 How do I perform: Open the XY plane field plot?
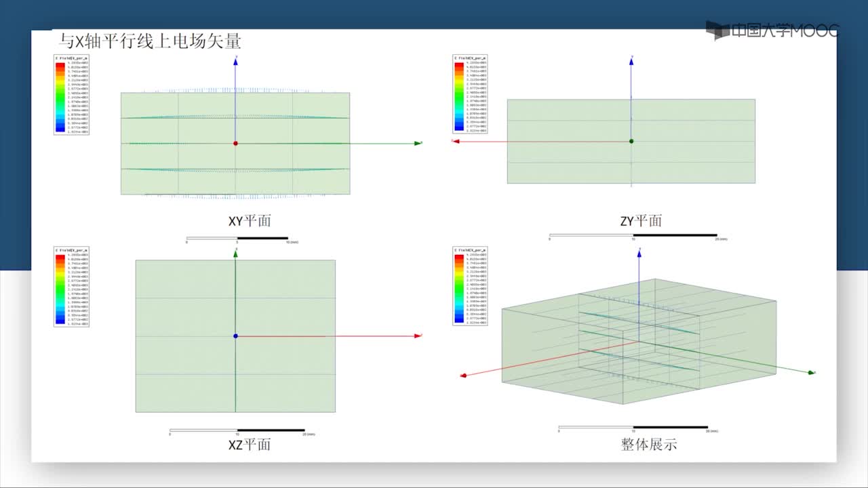(x=235, y=144)
